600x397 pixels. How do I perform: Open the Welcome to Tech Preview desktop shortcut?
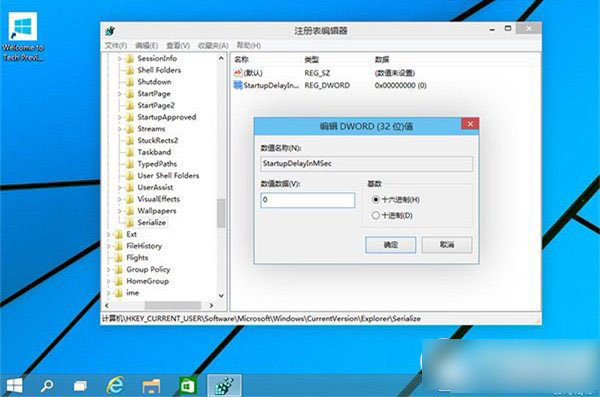(23, 37)
